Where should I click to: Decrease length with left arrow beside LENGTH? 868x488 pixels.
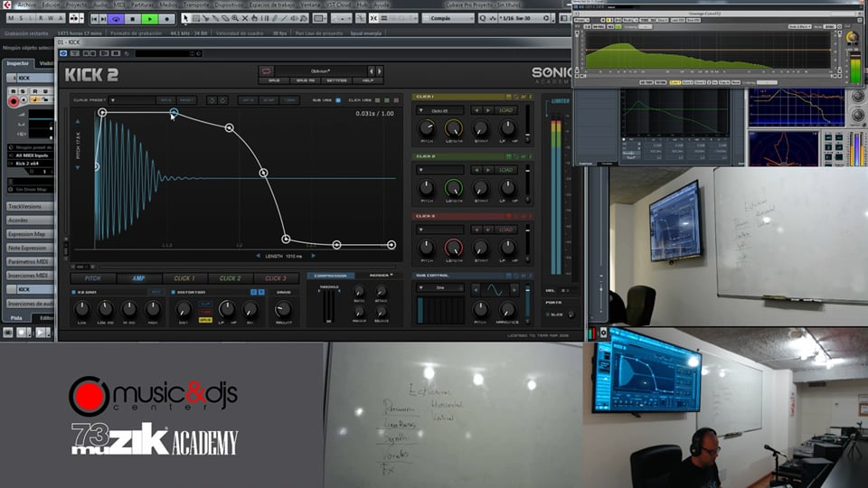coord(258,256)
